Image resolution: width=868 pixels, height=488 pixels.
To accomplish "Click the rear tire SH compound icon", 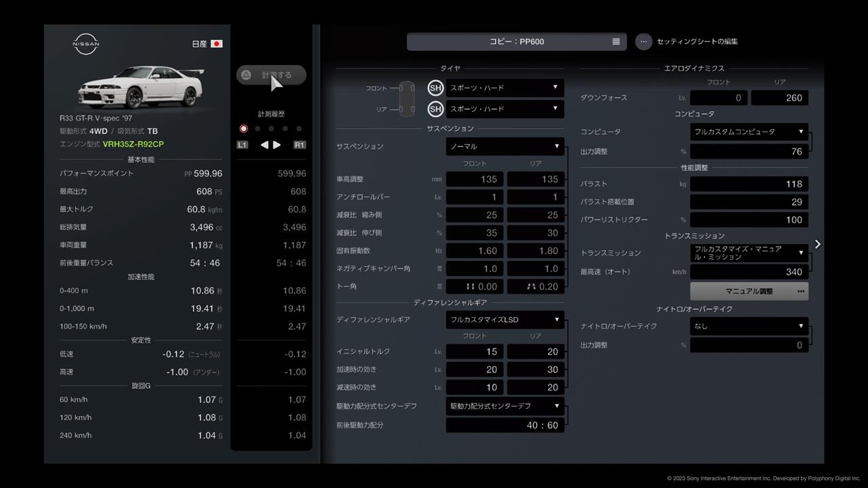I will click(x=435, y=108).
